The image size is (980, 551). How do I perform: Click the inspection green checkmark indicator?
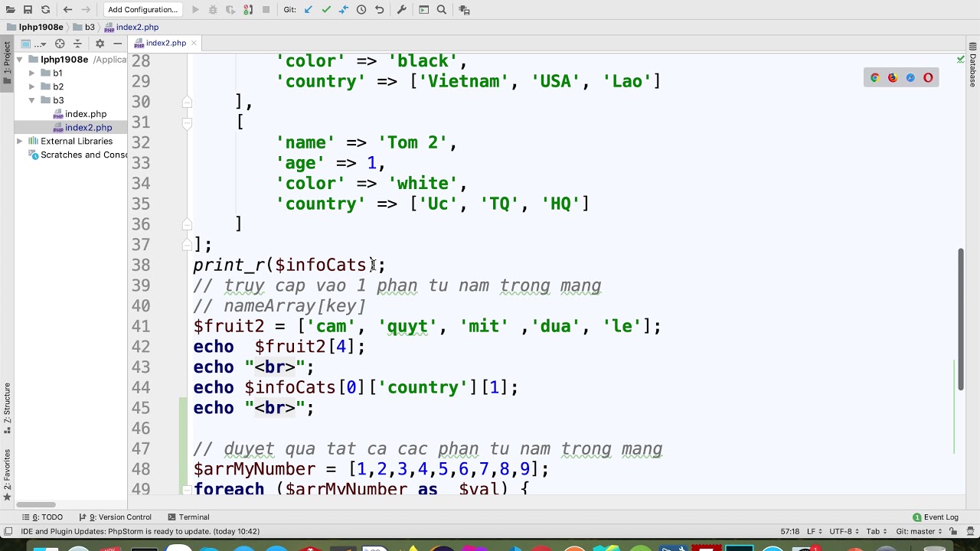[x=960, y=59]
